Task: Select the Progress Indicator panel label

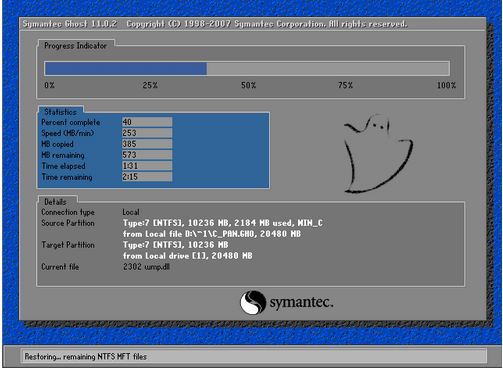Action: (x=76, y=46)
